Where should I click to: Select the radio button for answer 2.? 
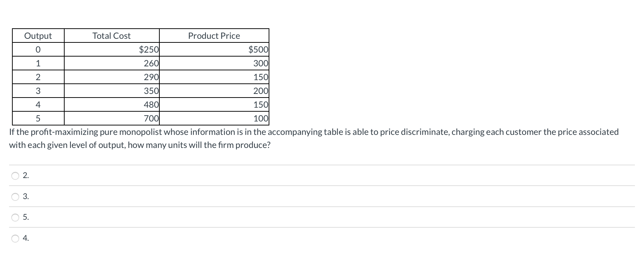15,176
